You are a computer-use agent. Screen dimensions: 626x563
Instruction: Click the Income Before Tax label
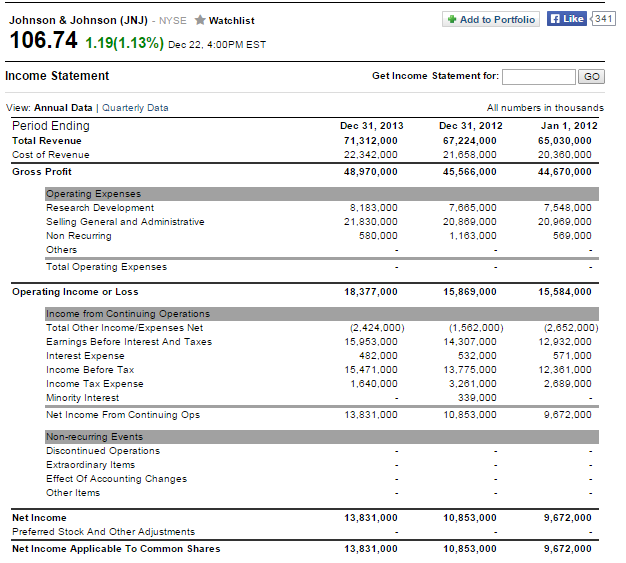pyautogui.click(x=90, y=370)
